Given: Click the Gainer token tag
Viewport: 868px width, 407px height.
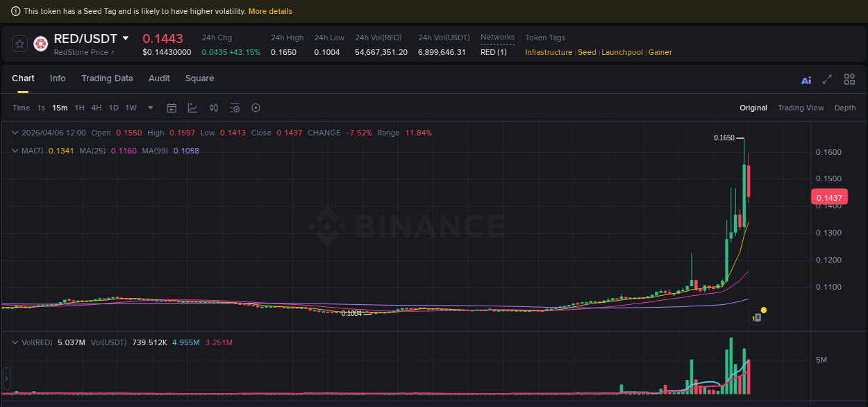Looking at the screenshot, I should pos(660,52).
